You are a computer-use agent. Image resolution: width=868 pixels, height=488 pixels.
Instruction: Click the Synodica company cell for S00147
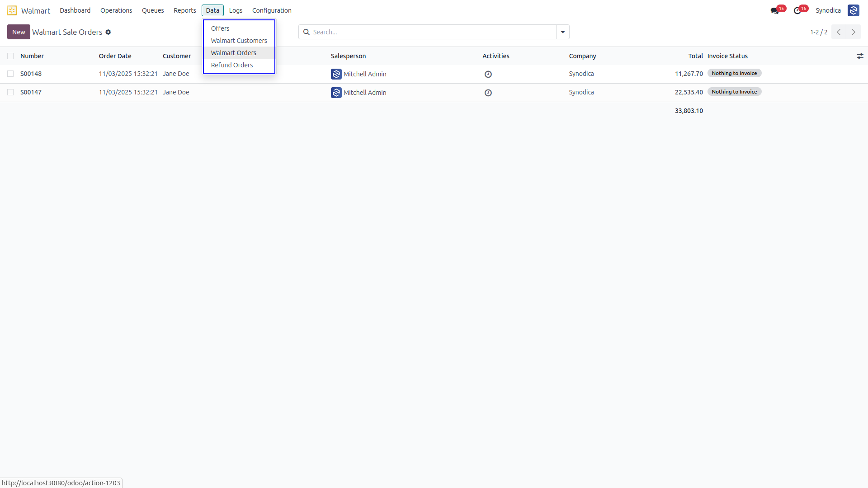581,92
